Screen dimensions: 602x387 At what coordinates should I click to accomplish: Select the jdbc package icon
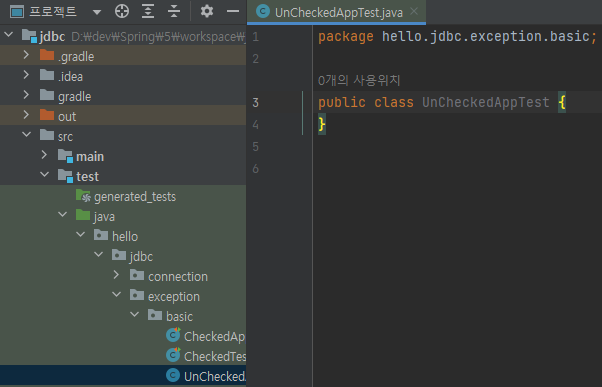pos(119,255)
